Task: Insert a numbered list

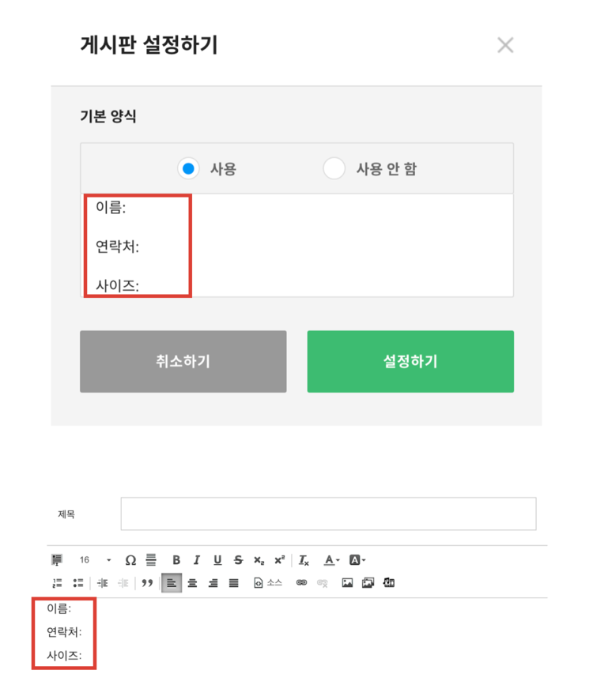Action: pyautogui.click(x=57, y=583)
